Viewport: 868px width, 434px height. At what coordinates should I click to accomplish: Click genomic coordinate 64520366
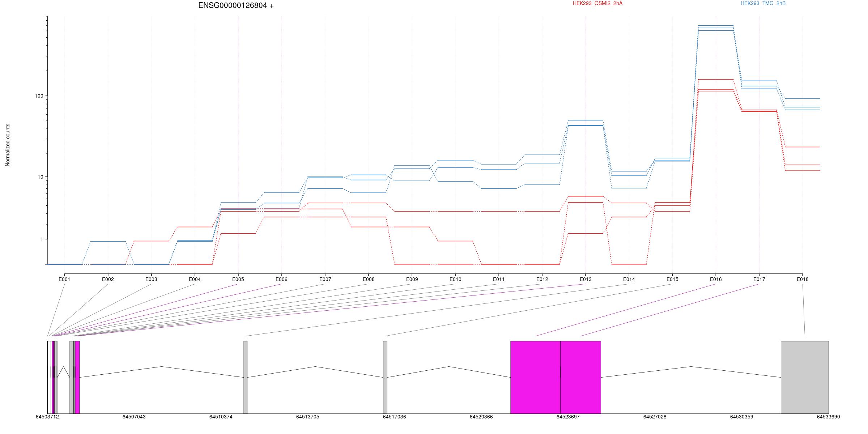pos(481,417)
